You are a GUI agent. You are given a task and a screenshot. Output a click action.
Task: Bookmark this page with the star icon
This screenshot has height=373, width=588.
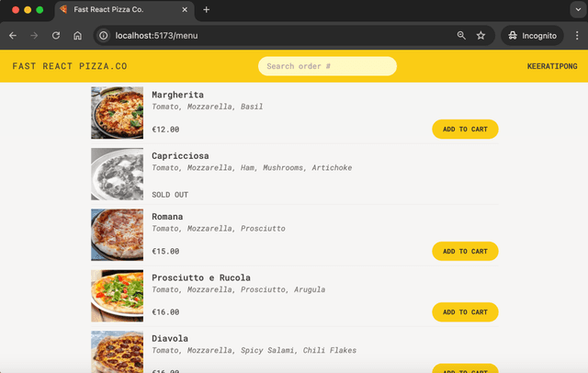(x=481, y=36)
